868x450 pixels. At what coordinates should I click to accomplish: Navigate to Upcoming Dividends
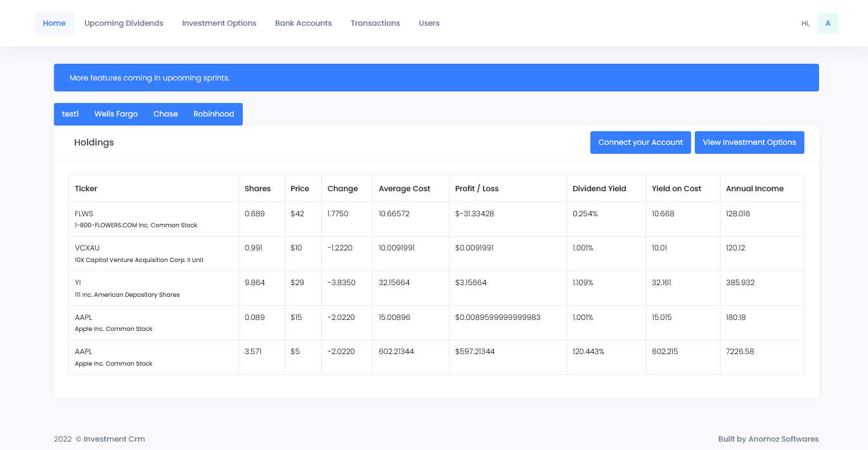(x=124, y=23)
